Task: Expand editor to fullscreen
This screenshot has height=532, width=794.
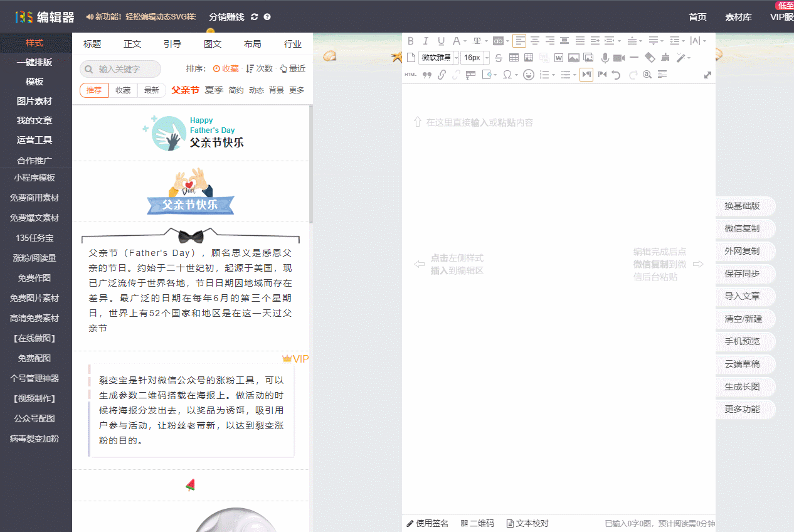Action: point(708,75)
